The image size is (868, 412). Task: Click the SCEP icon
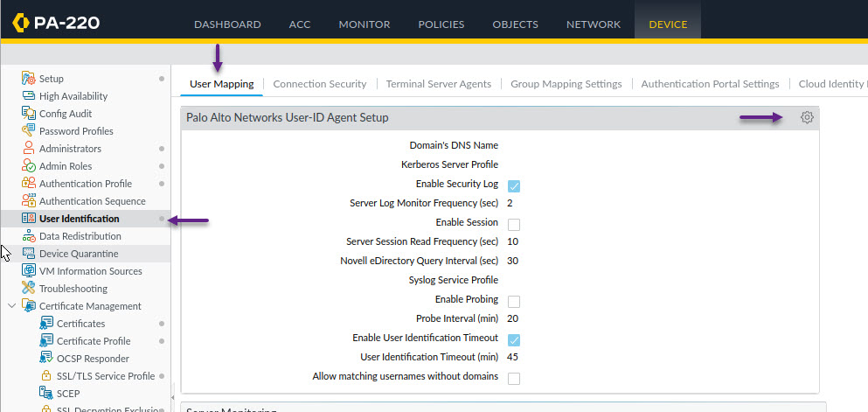46,393
